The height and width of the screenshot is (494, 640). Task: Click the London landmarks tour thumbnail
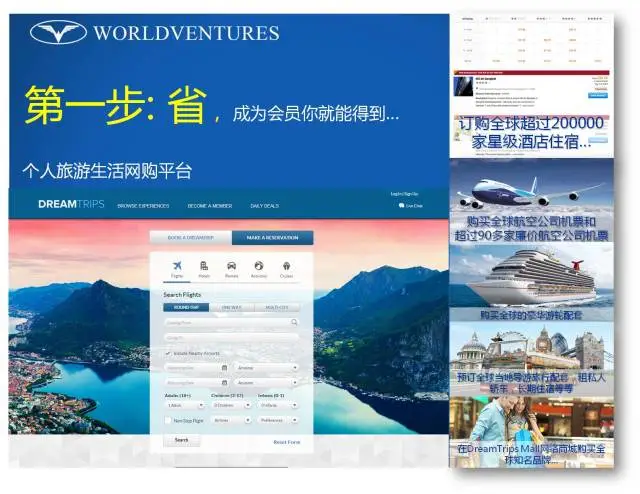[x=531, y=359]
